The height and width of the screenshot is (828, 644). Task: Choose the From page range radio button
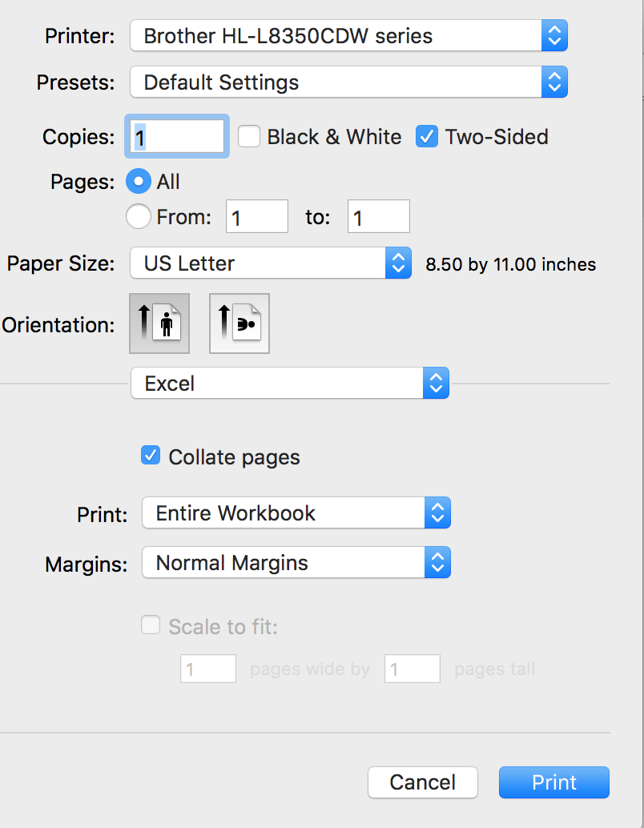pos(139,216)
